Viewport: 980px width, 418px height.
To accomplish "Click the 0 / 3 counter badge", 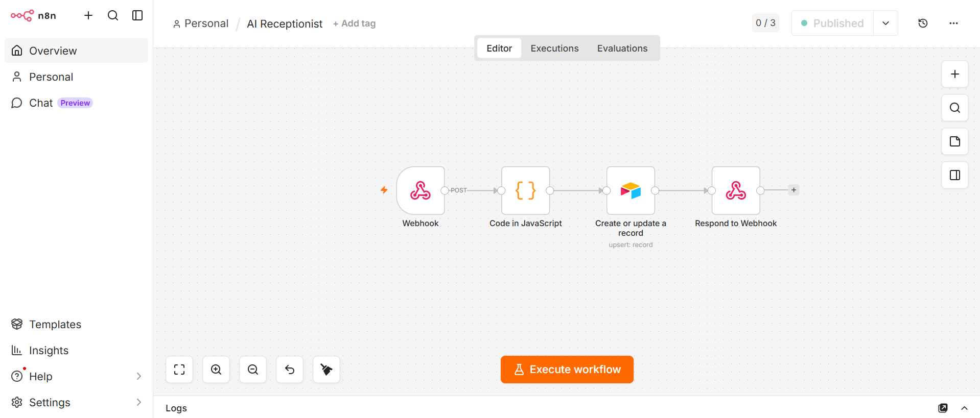I will pos(765,23).
